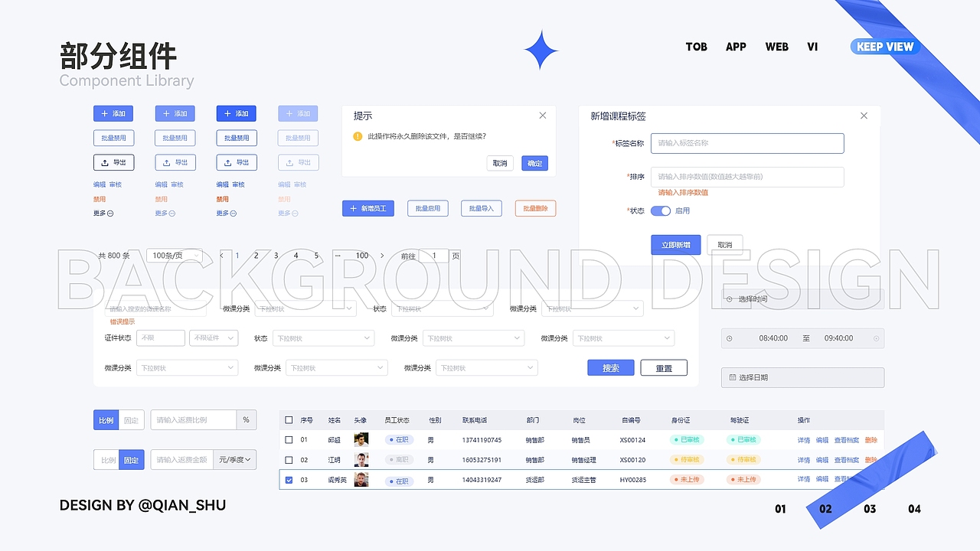Disable the 启用 status switch
Image resolution: width=980 pixels, height=551 pixels.
coord(660,210)
